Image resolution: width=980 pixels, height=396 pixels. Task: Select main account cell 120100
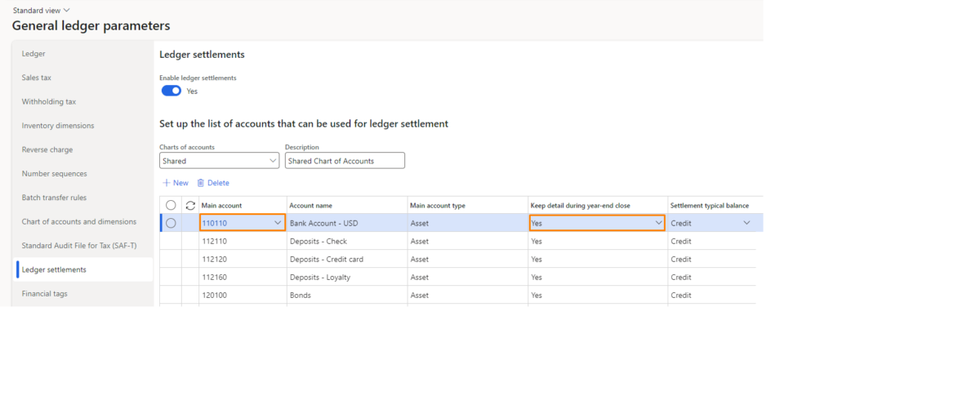point(243,296)
